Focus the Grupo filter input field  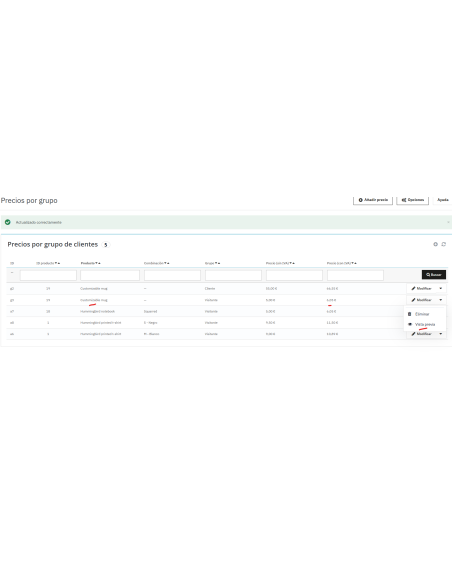(x=233, y=275)
